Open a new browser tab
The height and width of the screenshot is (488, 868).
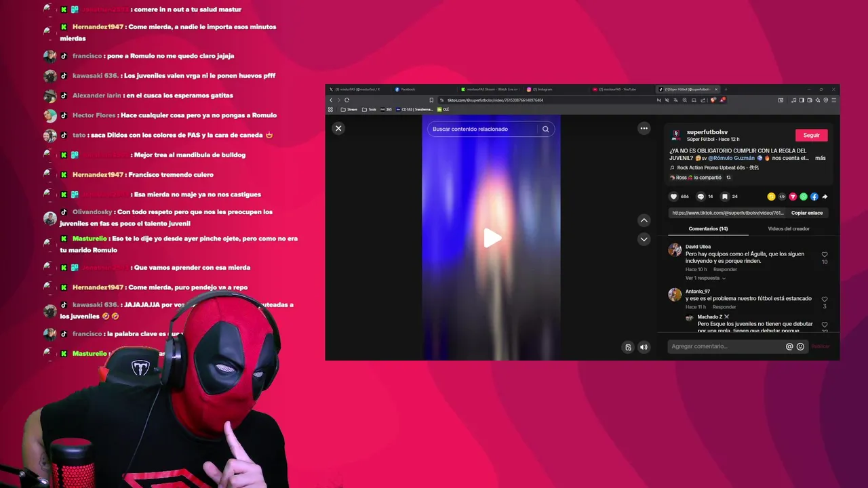[725, 89]
